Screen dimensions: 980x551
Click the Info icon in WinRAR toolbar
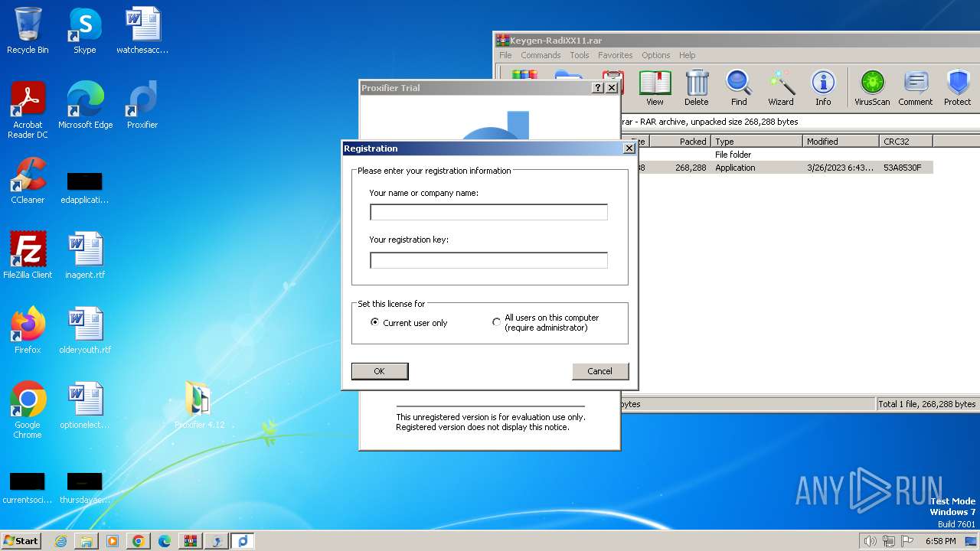[x=823, y=88]
